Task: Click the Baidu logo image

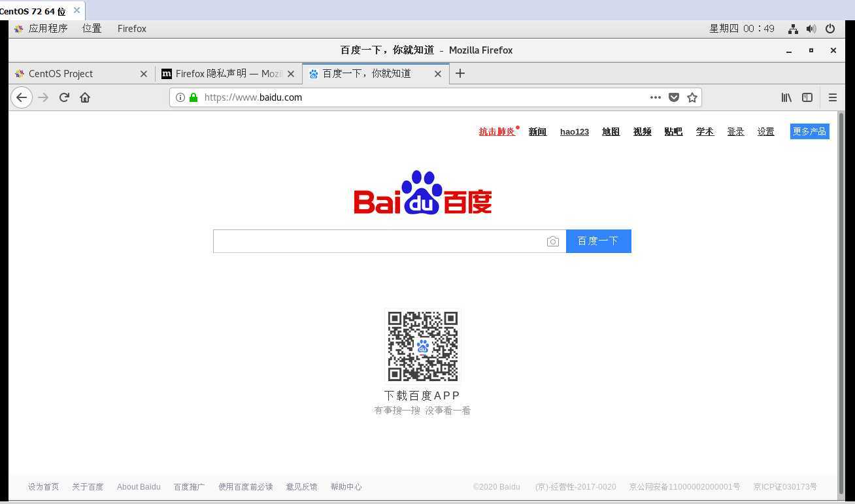Action: 423,193
